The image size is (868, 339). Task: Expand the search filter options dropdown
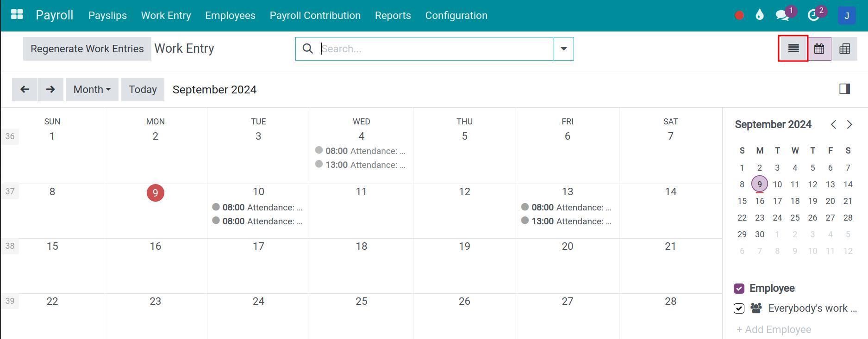(564, 49)
